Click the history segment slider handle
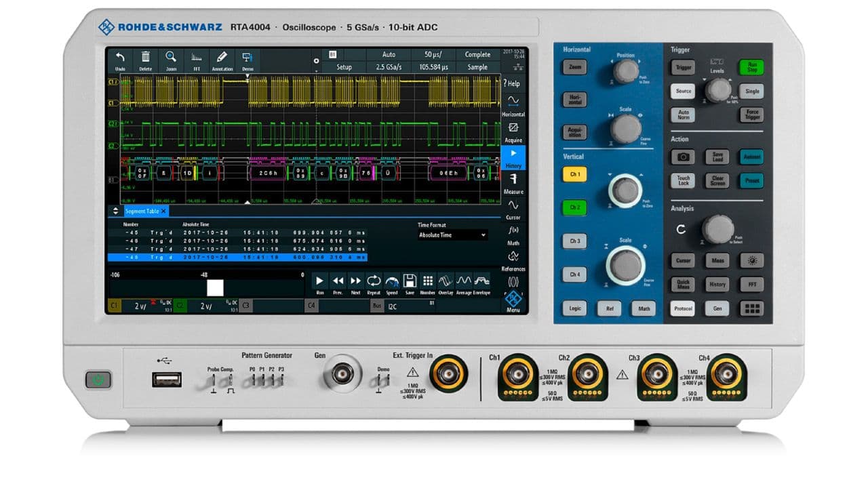This screenshot has width=868, height=488. (215, 288)
